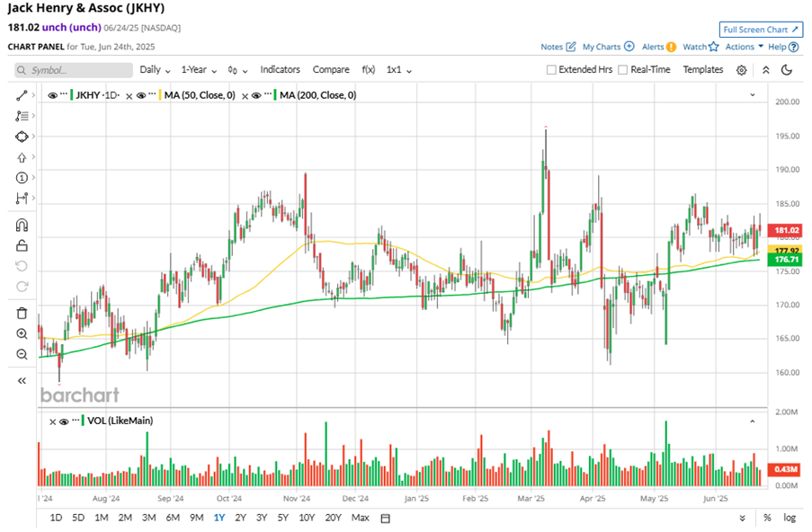The width and height of the screenshot is (812, 532).
Task: Open chart settings gear
Action: [742, 70]
